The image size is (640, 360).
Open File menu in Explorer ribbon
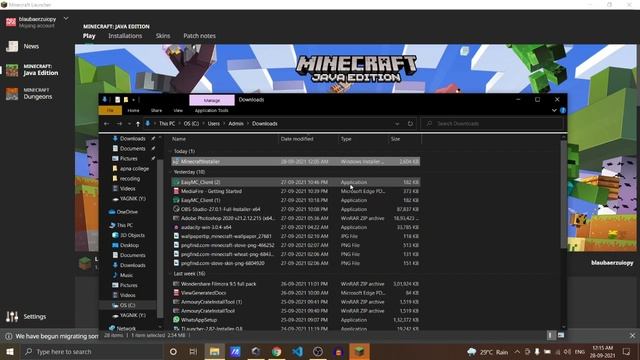[110, 111]
